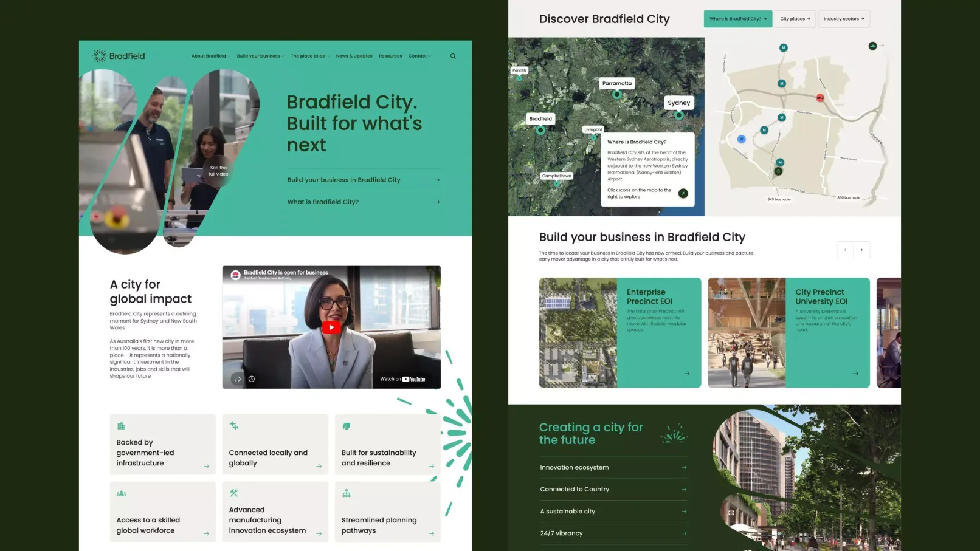Switch to the Industry sectors tab
The height and width of the screenshot is (551, 980).
[844, 19]
